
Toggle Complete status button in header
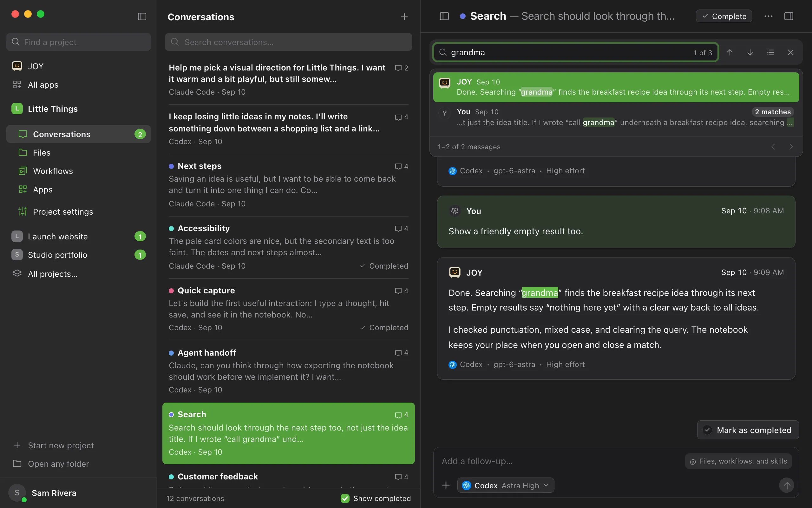point(724,16)
